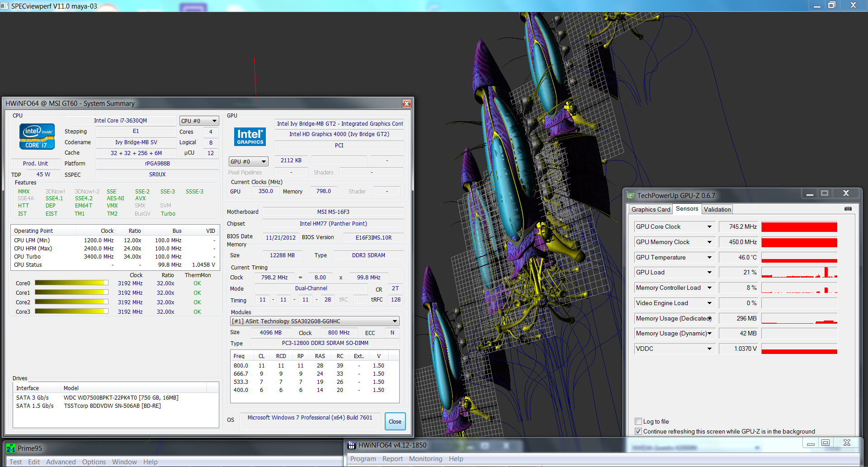Switch to the Graphics Card tab
Viewport: 868px width, 467px height.
[651, 209]
